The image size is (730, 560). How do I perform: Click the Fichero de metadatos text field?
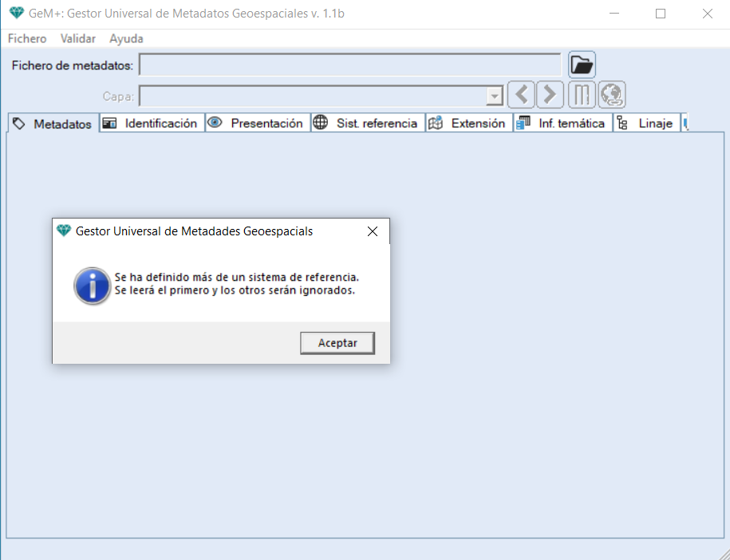(349, 65)
